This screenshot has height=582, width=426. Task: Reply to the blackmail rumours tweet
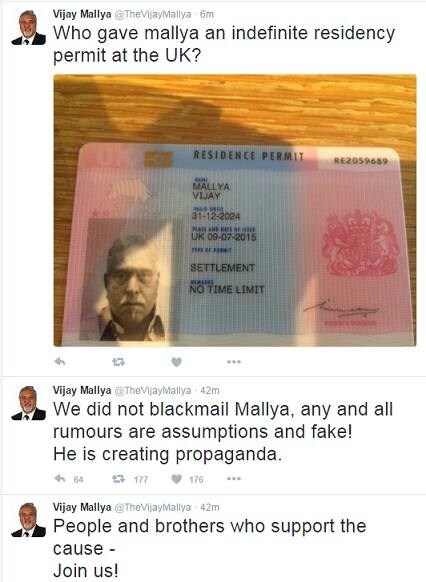pyautogui.click(x=60, y=479)
